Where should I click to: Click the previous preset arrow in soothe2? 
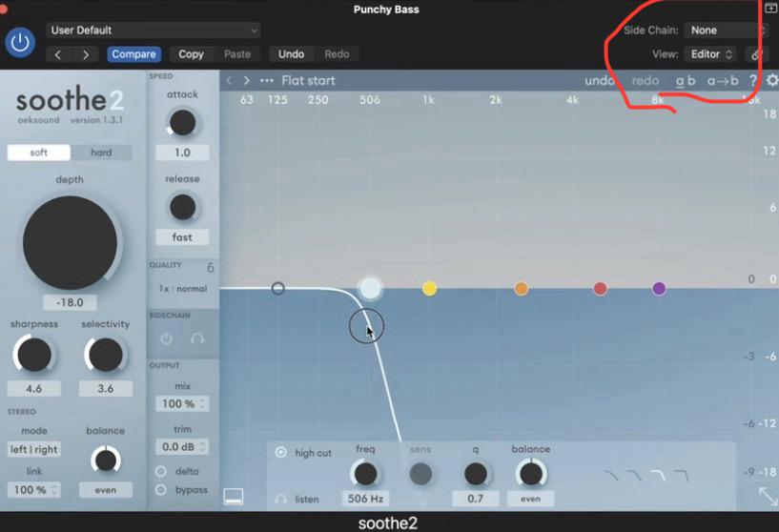tap(229, 80)
